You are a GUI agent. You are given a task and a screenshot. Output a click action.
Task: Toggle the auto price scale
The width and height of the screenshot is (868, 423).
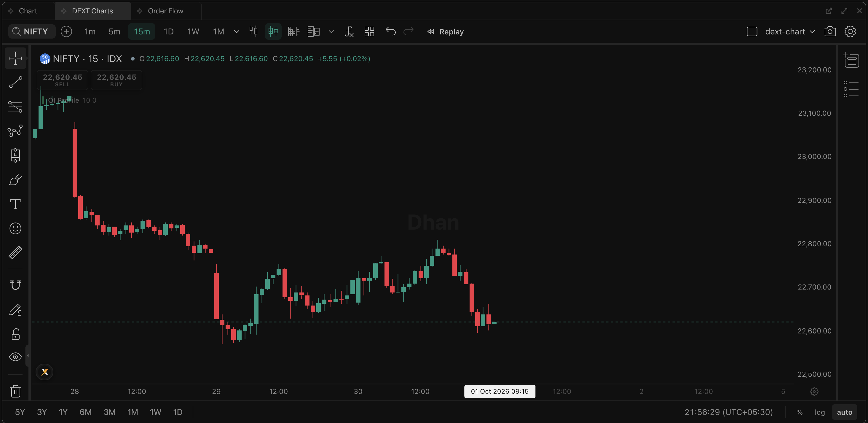844,412
